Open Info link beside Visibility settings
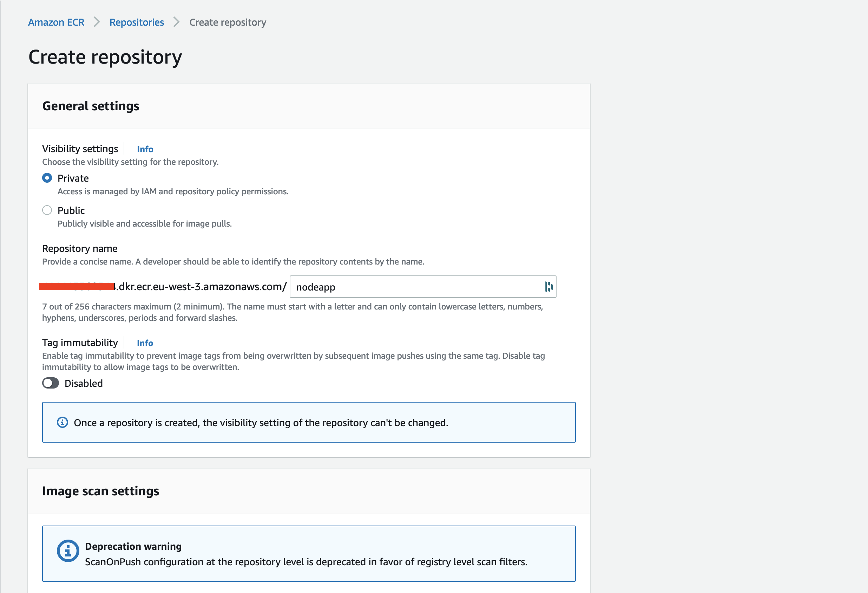 pos(145,149)
